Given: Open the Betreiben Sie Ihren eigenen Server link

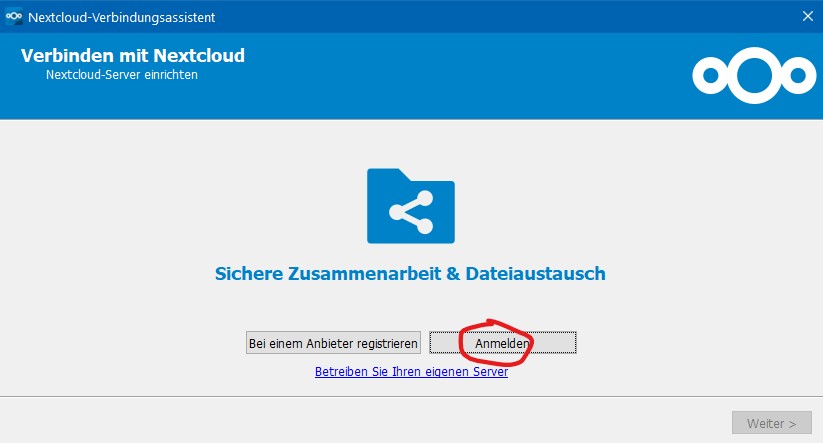Looking at the screenshot, I should click(x=412, y=372).
